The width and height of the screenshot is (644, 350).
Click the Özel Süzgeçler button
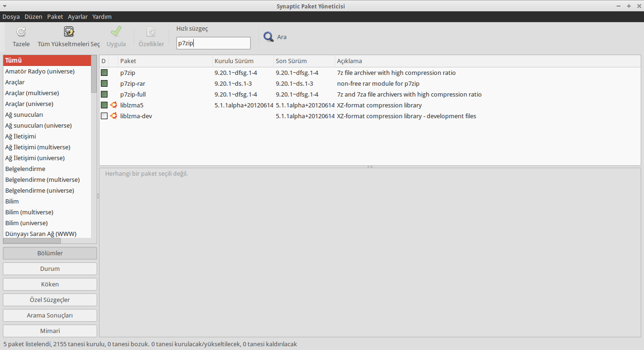[x=50, y=300]
